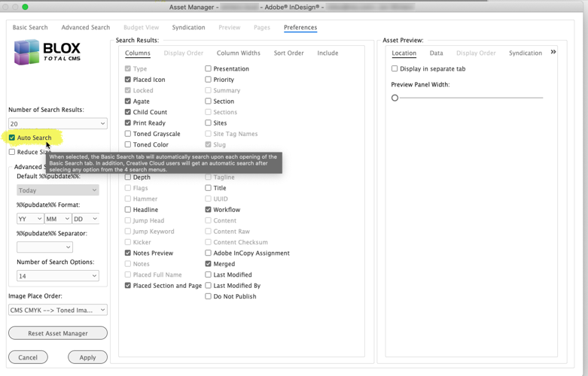Uncheck the Notes Preview column
The height and width of the screenshot is (376, 588).
tap(128, 253)
